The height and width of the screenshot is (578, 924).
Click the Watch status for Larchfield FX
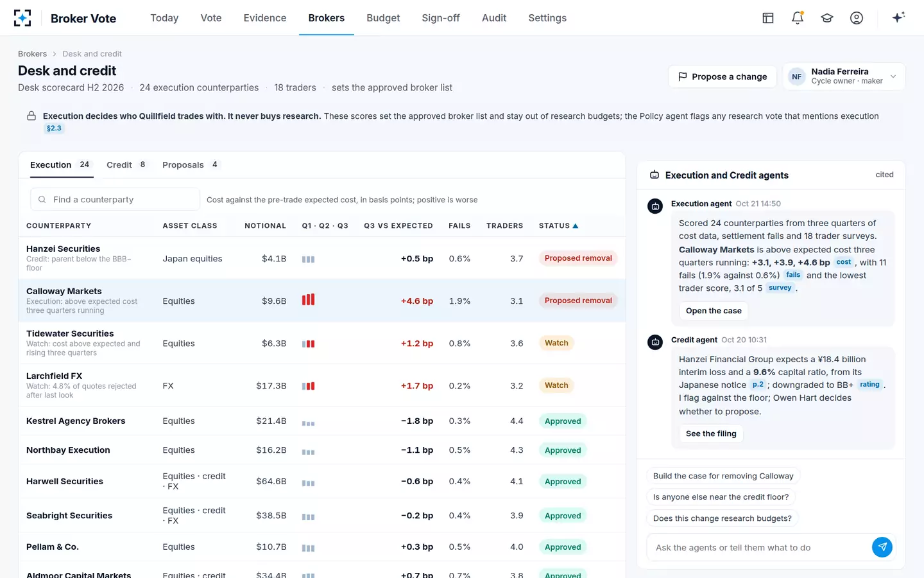click(556, 385)
